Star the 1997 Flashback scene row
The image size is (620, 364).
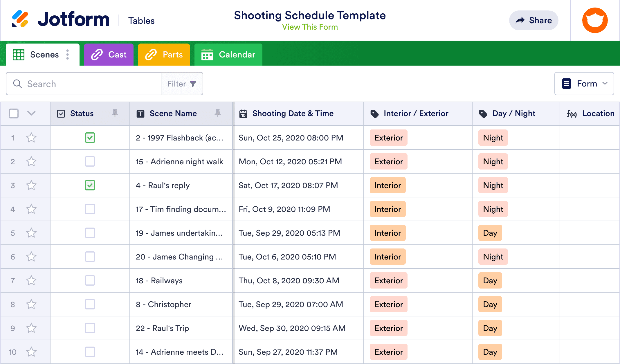[x=31, y=138]
